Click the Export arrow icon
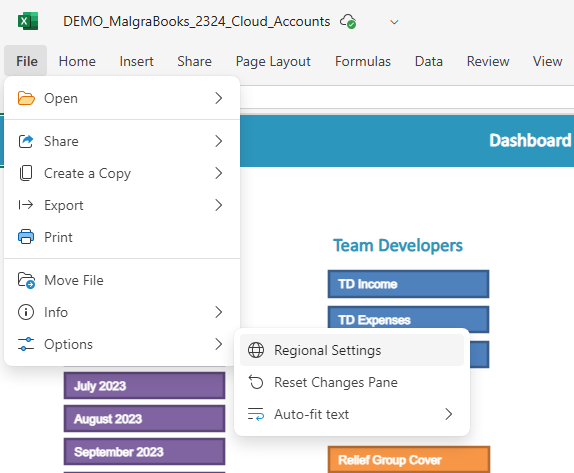The image size is (574, 473). click(26, 205)
